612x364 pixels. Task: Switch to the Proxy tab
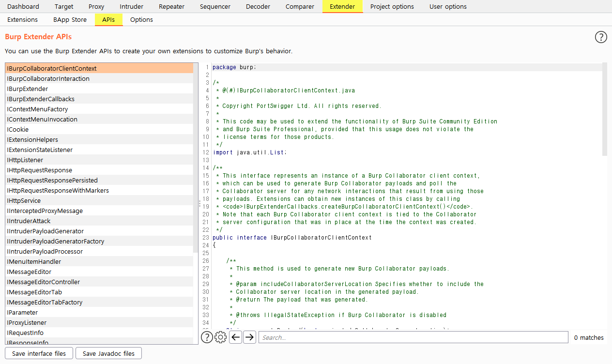pos(96,6)
